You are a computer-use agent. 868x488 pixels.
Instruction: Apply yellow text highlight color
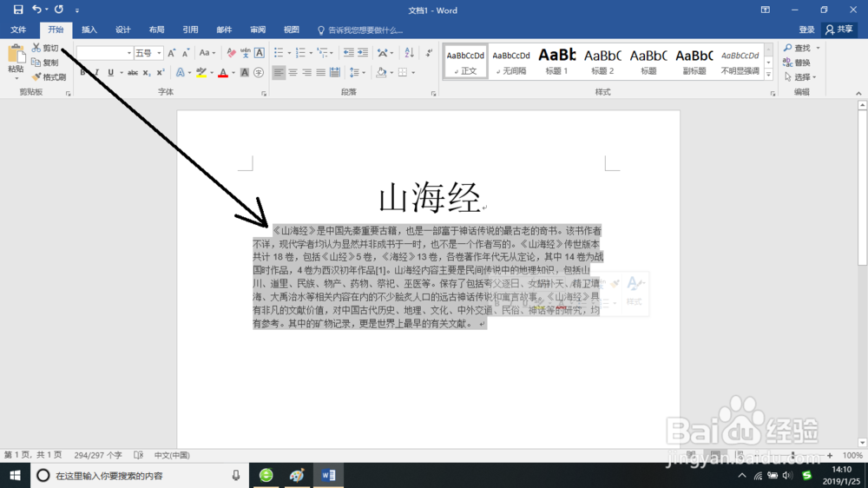(x=201, y=73)
